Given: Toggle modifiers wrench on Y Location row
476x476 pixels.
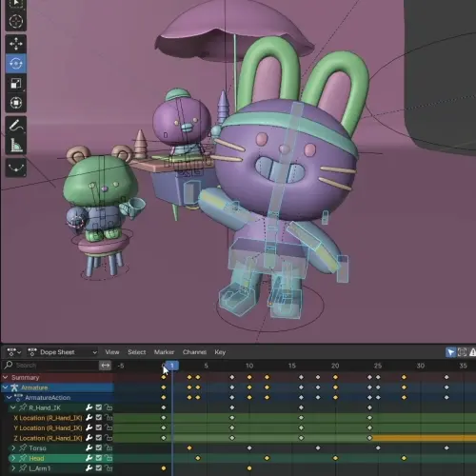Looking at the screenshot, I should click(89, 427).
